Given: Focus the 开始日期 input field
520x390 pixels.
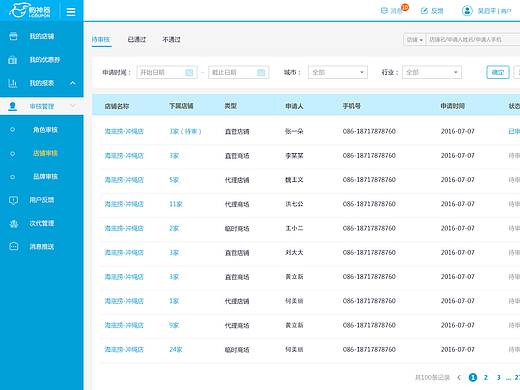Looking at the screenshot, I should point(167,72).
